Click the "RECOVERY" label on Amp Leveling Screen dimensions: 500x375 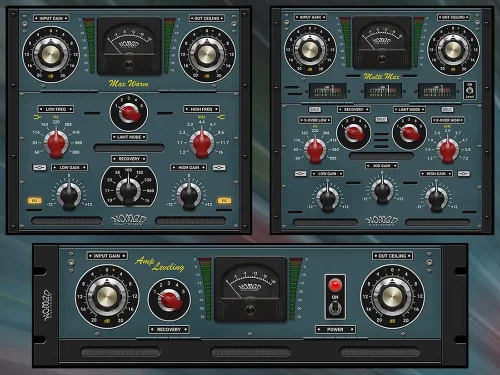pos(169,329)
